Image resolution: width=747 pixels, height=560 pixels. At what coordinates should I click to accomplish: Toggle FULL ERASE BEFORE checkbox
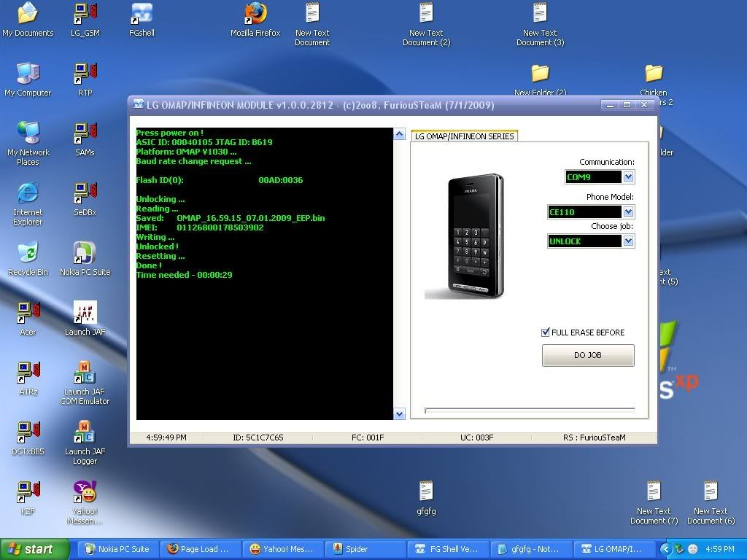click(x=546, y=332)
